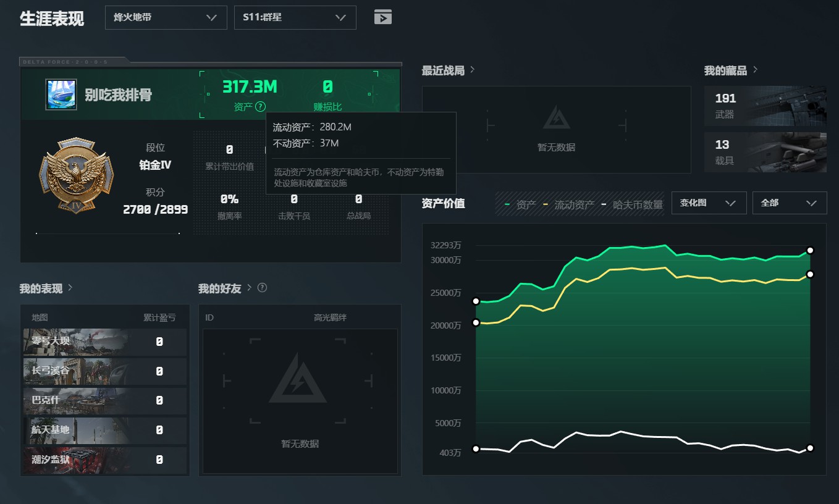Click the white 哈夫币 line's end point
839x504 pixels.
click(810, 448)
